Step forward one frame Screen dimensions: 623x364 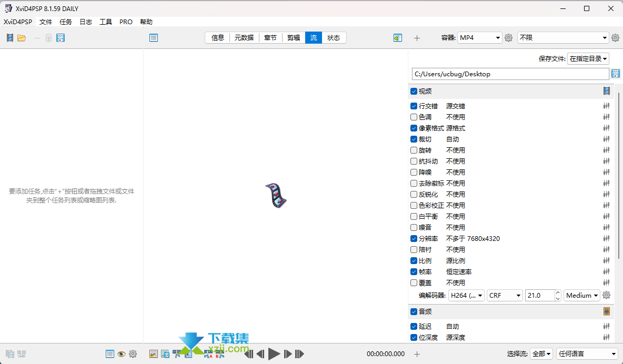(x=288, y=353)
